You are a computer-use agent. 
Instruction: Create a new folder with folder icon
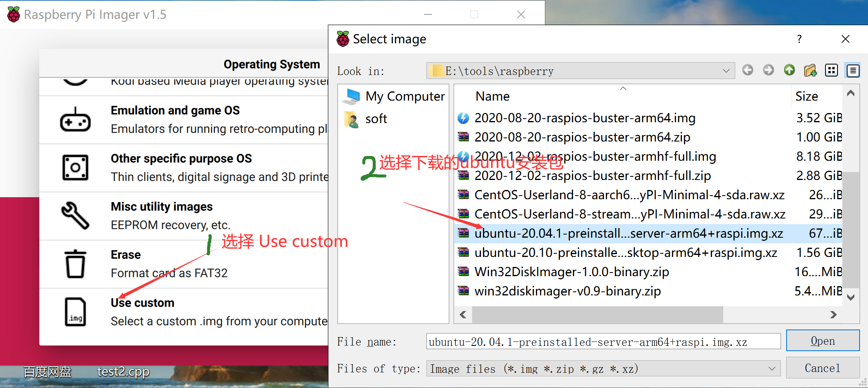tap(810, 70)
